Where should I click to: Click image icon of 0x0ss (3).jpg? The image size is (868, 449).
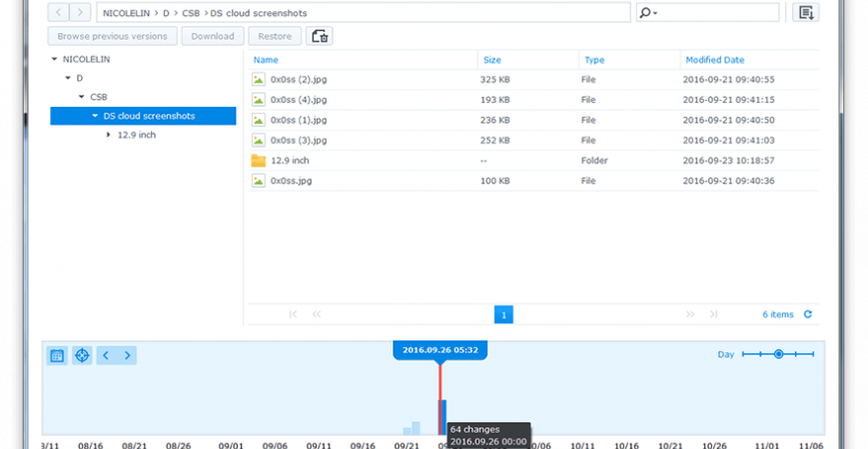tap(259, 140)
